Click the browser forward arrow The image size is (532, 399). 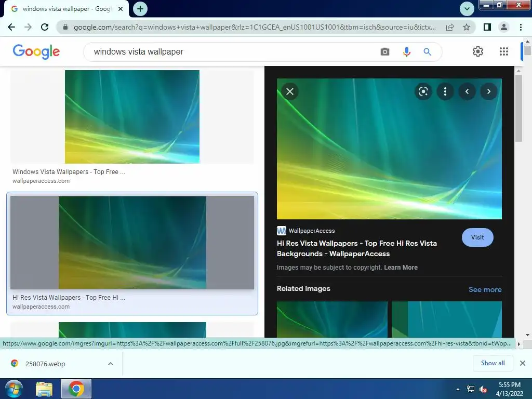(28, 27)
